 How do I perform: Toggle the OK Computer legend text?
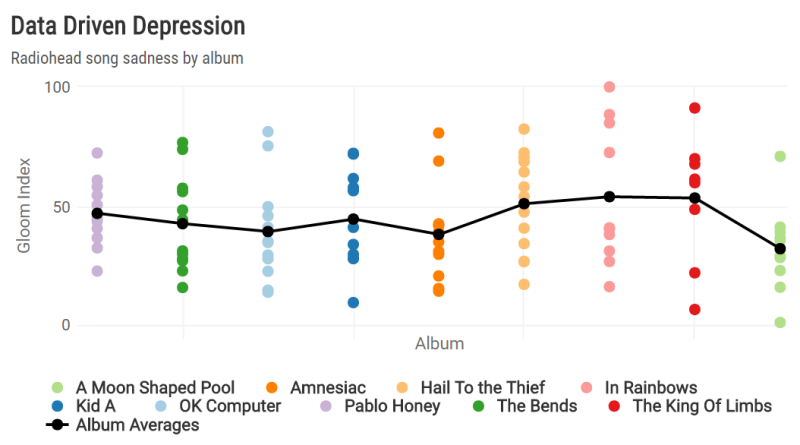click(230, 406)
